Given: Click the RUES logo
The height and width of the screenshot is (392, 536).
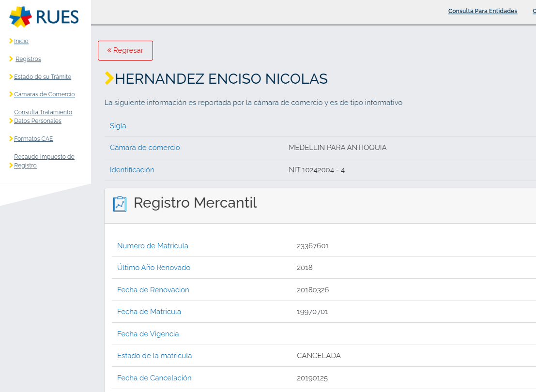Looking at the screenshot, I should 44,17.
